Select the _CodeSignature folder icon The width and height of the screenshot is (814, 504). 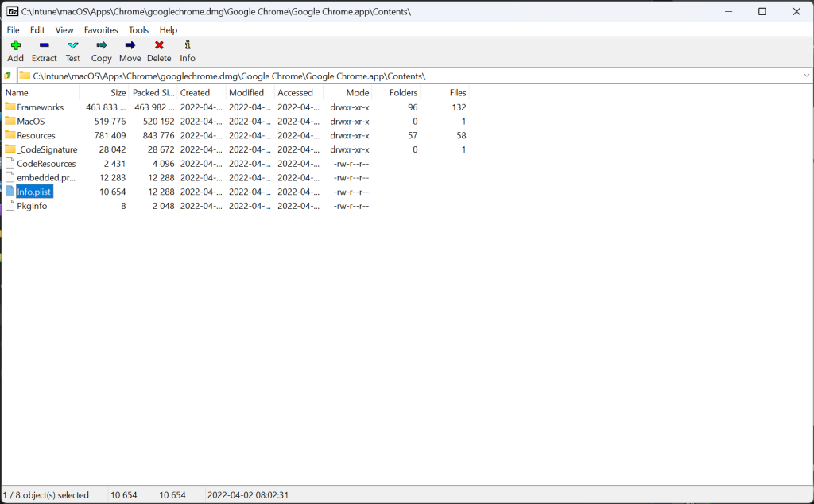click(x=10, y=149)
